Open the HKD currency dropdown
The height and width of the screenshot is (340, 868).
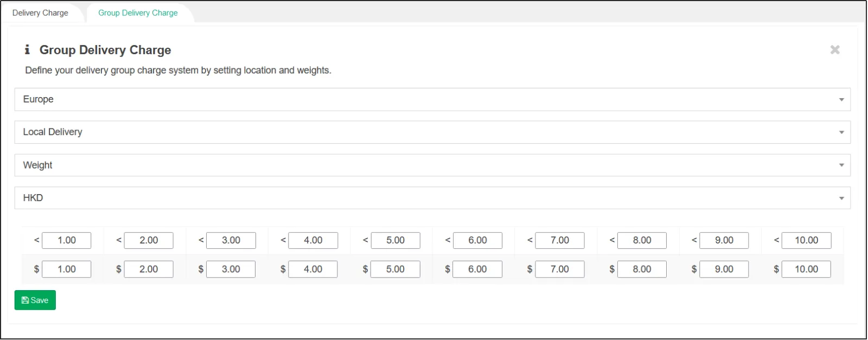(432, 198)
